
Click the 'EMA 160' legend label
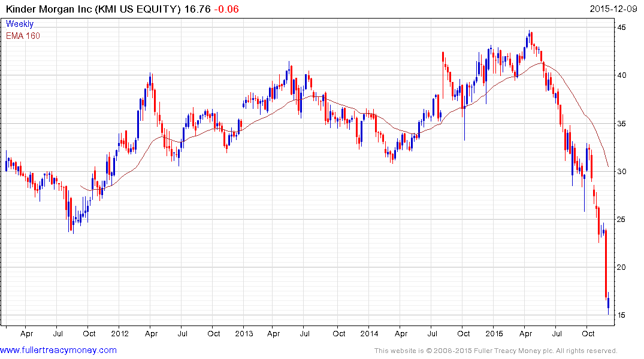point(23,36)
